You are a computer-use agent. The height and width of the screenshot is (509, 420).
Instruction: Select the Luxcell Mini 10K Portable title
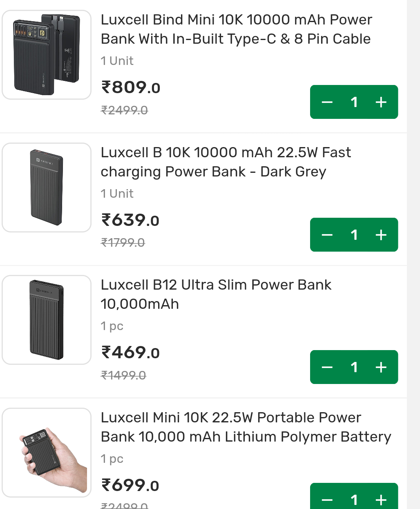245,427
